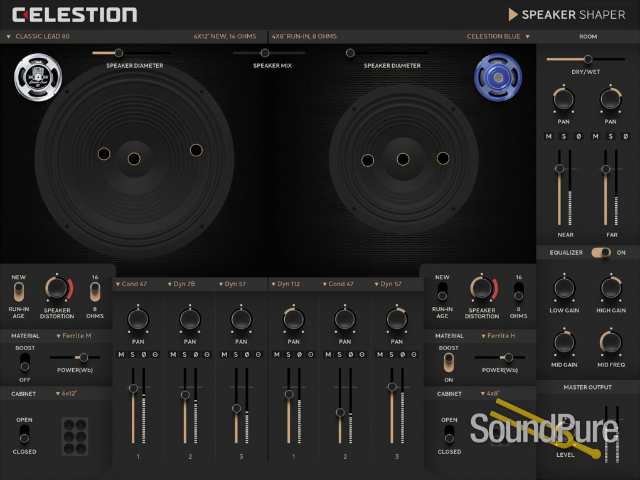640x480 pixels.
Task: Open the Classic Lead 80 speaker dropdown
Action: (40, 36)
